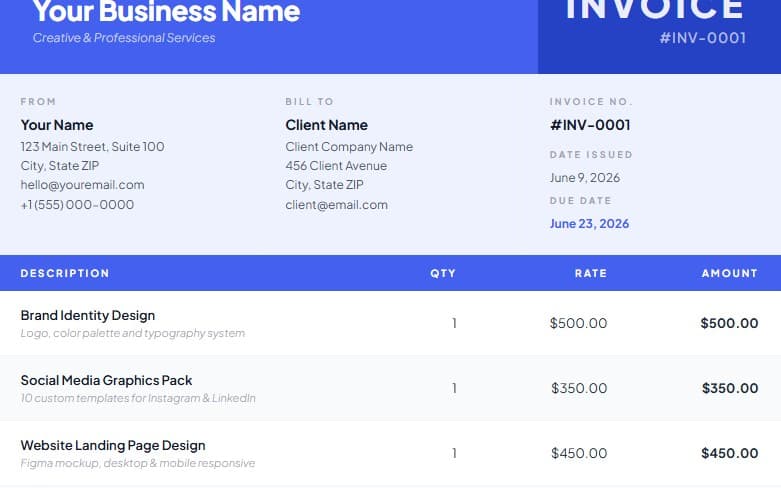Select the 'Client Name' text
The image size is (781, 488).
pos(326,125)
